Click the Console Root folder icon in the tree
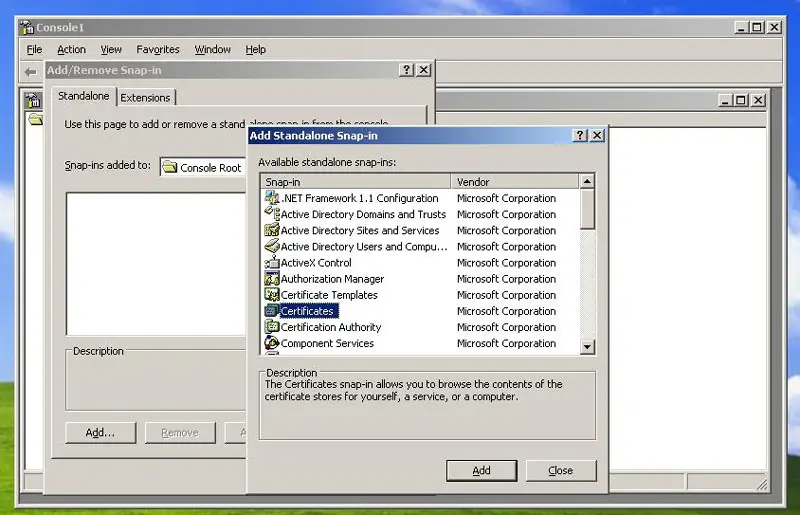Viewport: 800px width, 515px height. [x=36, y=119]
